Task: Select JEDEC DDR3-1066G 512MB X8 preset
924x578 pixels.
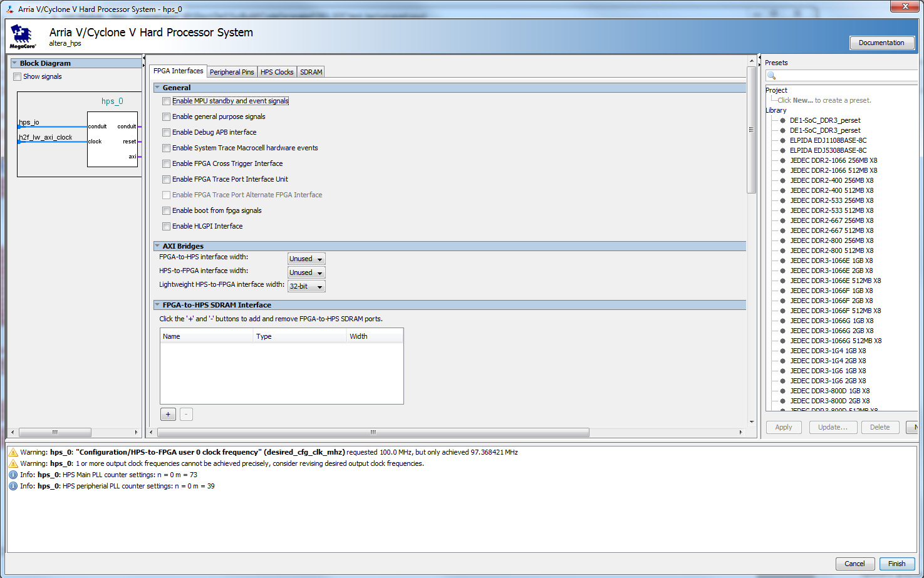Action: [836, 341]
